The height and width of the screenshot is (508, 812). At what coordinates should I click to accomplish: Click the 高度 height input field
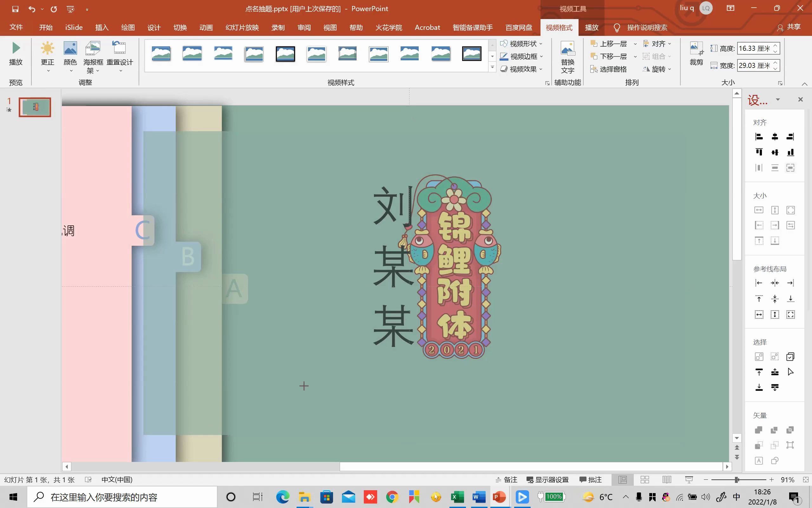755,48
